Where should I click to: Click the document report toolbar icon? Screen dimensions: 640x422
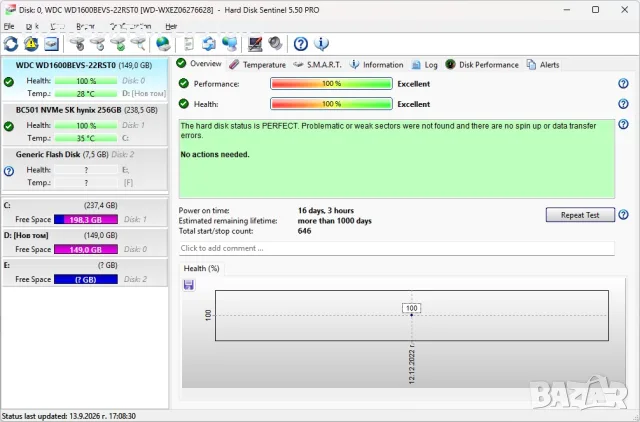pyautogui.click(x=189, y=44)
